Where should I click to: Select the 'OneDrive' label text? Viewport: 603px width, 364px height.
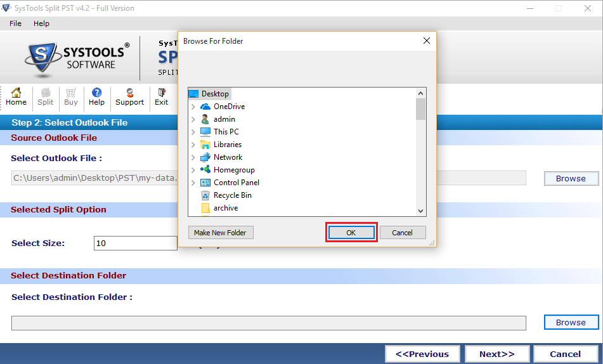click(x=229, y=107)
